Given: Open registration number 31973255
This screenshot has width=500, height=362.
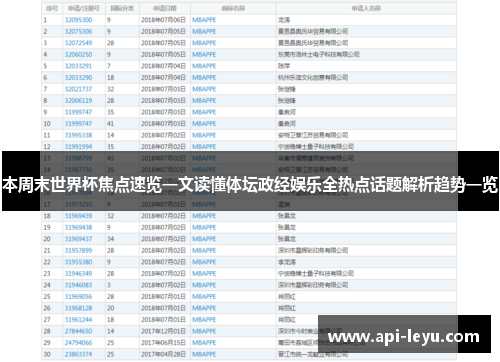Looking at the screenshot, I should (78, 204).
